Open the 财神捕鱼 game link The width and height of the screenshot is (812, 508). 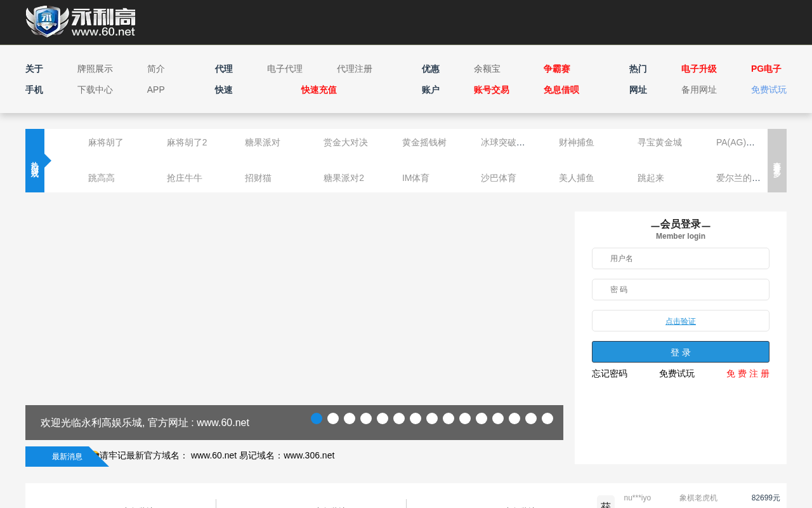[x=576, y=143]
